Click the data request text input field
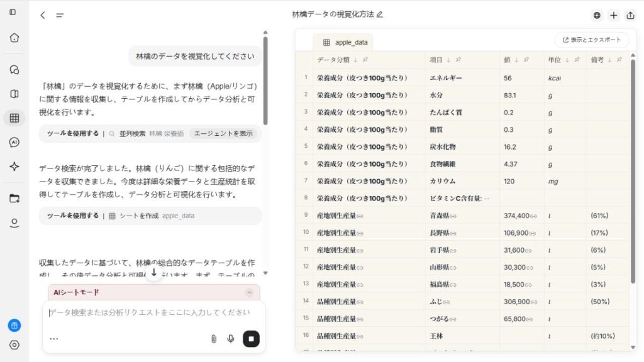Image resolution: width=644 pixels, height=362 pixels. click(151, 312)
